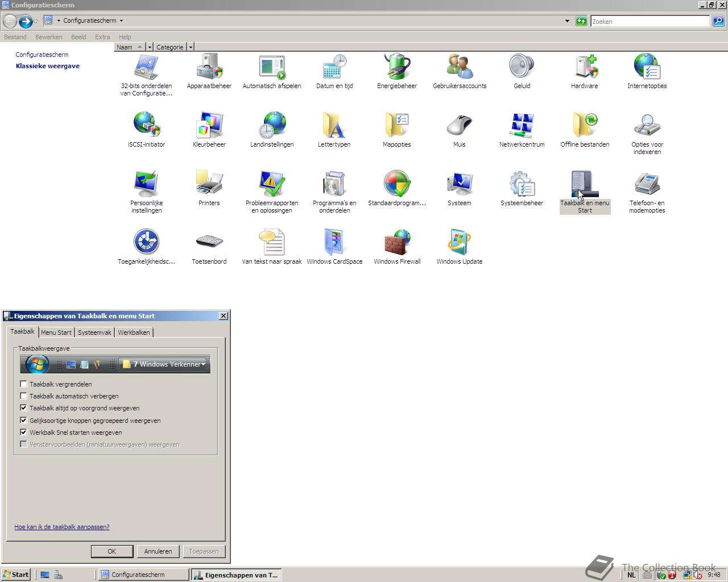Image resolution: width=728 pixels, height=582 pixels.
Task: Open Landinstellingen icon
Action: [272, 125]
